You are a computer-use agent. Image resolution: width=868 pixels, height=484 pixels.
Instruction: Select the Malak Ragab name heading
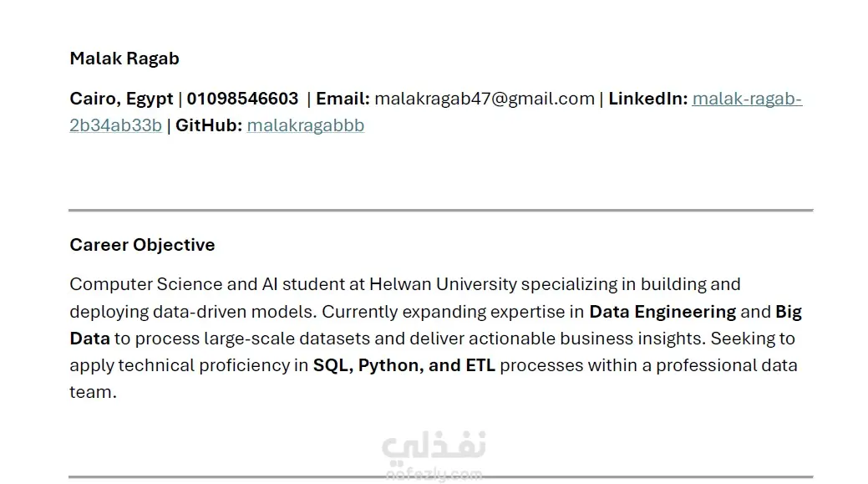124,59
